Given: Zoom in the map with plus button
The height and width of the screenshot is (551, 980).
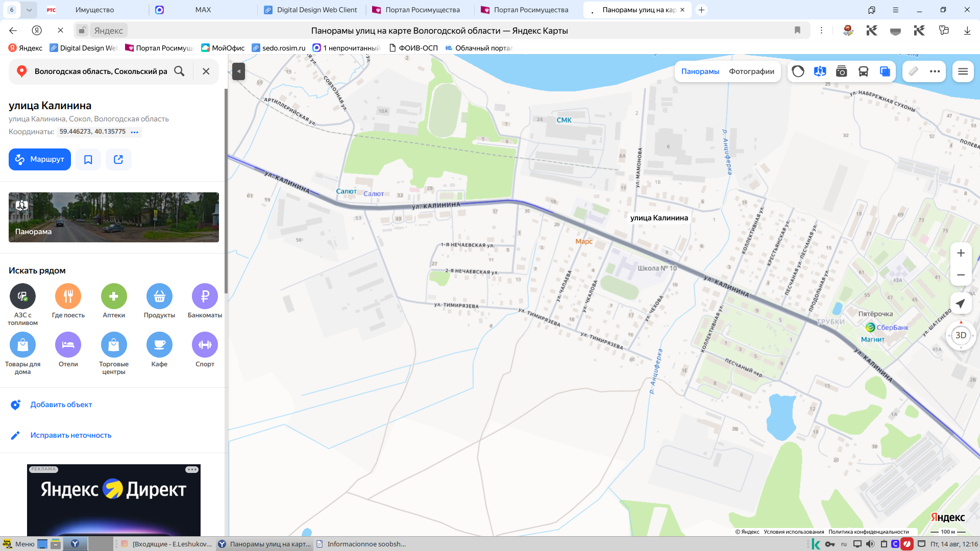Looking at the screenshot, I should (961, 253).
